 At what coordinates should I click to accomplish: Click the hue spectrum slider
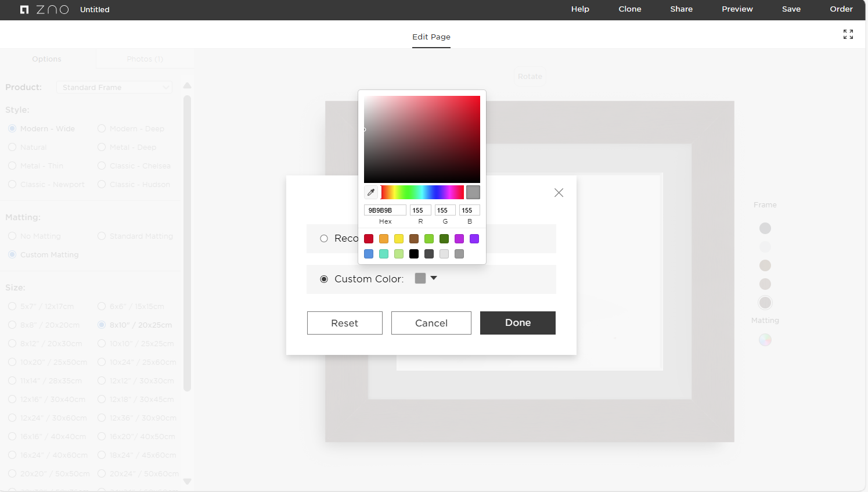(422, 192)
